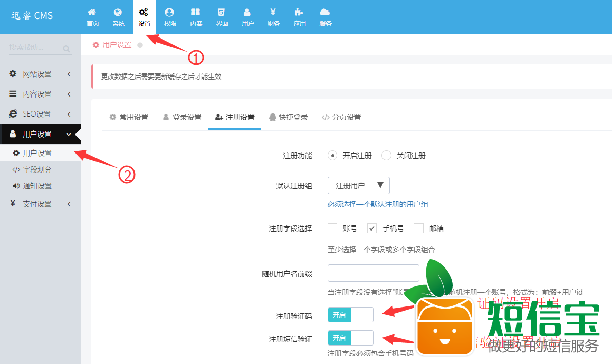This screenshot has width=612, height=364.
Task: Open the 默认注册组 dropdown
Action: pyautogui.click(x=358, y=185)
